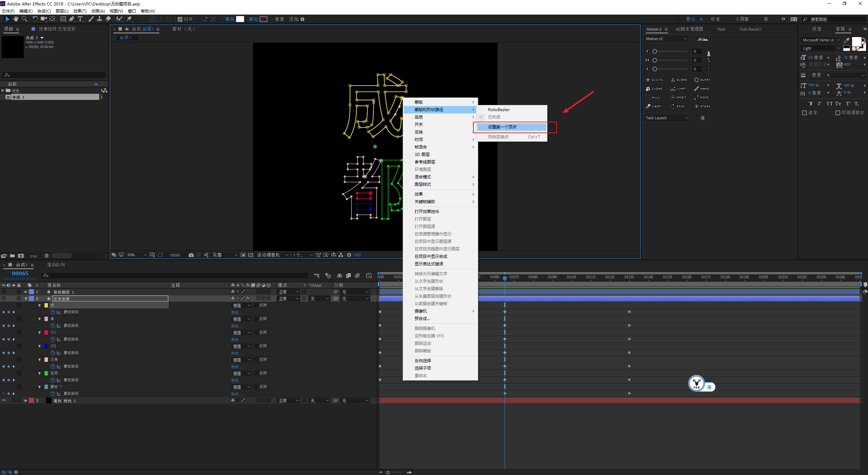Select the Eraser tool

108,19
